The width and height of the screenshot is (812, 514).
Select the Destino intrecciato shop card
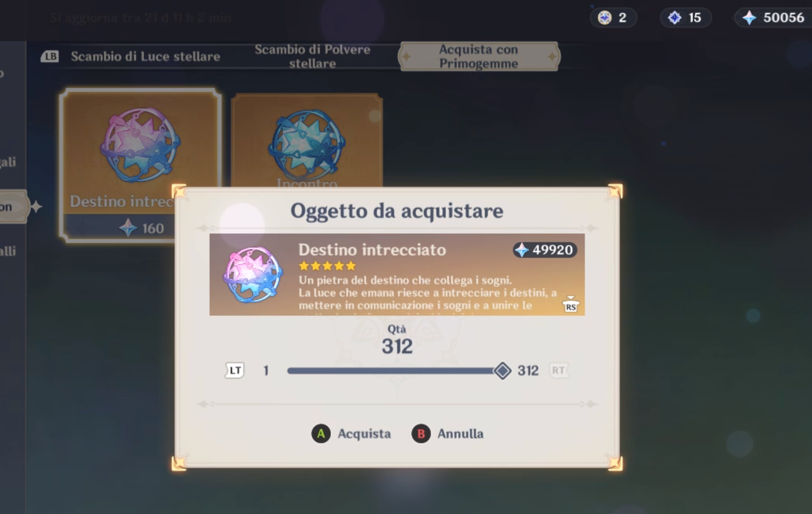(140, 165)
